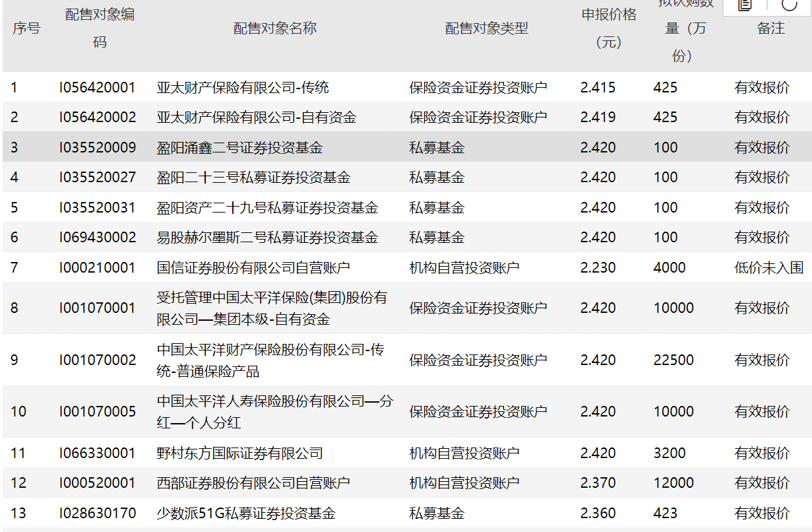
Task: Click name 盈阳涌鑫二号证券投资基金
Action: coord(240,147)
